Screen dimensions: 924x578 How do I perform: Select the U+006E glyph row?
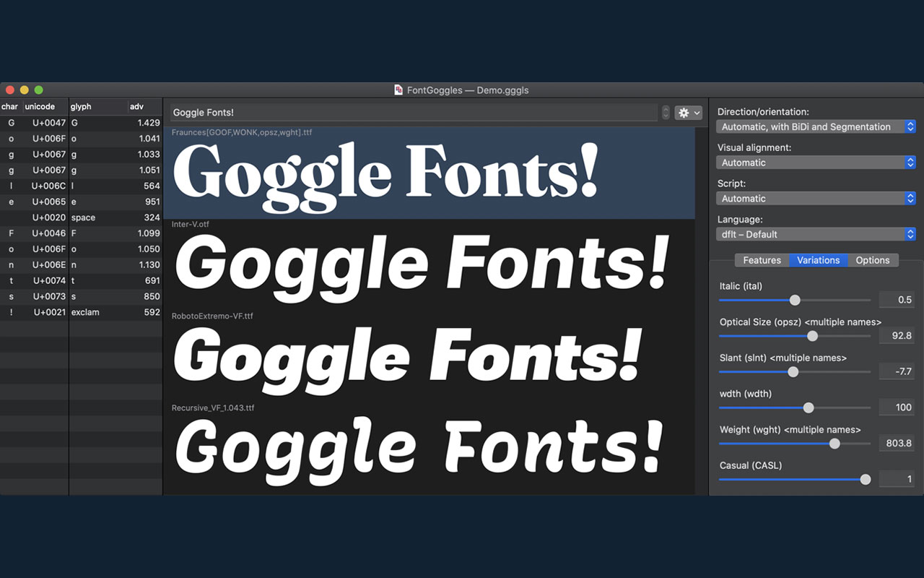(82, 264)
